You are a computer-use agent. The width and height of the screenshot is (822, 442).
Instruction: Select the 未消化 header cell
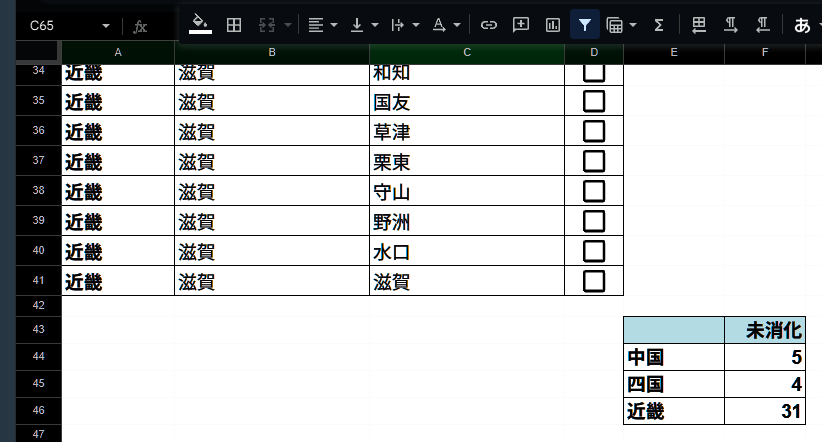pyautogui.click(x=765, y=330)
